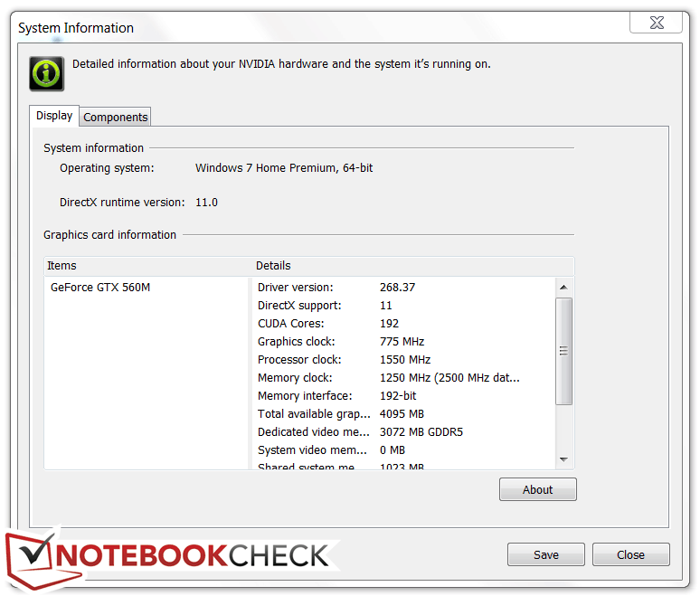The height and width of the screenshot is (596, 700).
Task: Click Windows 7 Home Premium, 64-bit text
Action: (284, 168)
